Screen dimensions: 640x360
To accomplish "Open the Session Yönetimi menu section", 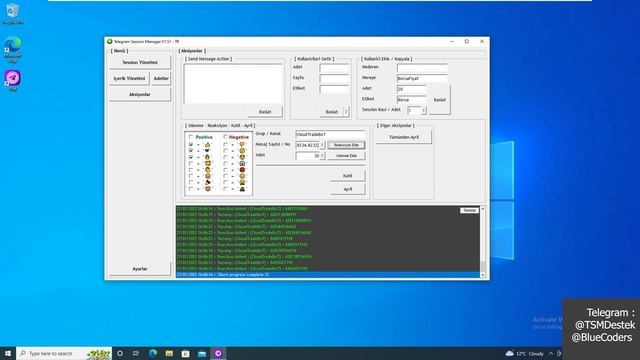I will point(140,62).
